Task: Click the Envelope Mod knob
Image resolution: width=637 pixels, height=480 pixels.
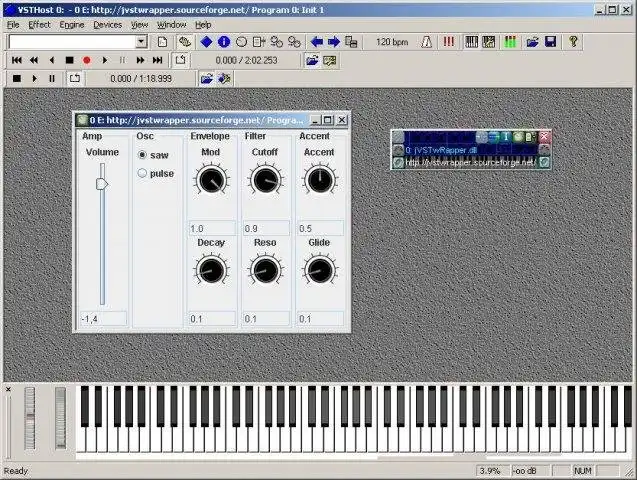Action: [x=211, y=180]
